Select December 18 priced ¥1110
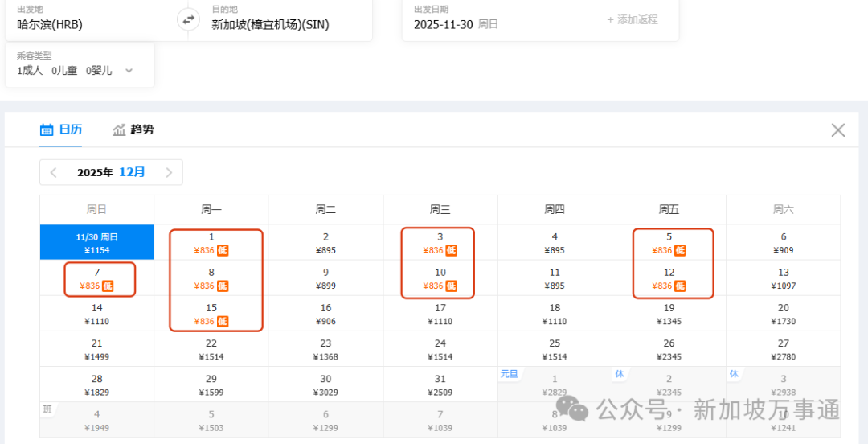The image size is (868, 444). (x=555, y=313)
